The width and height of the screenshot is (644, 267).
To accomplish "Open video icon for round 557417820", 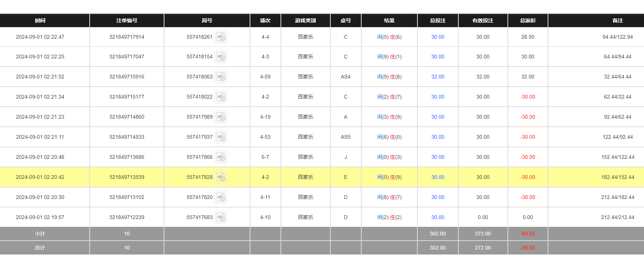I will (221, 197).
